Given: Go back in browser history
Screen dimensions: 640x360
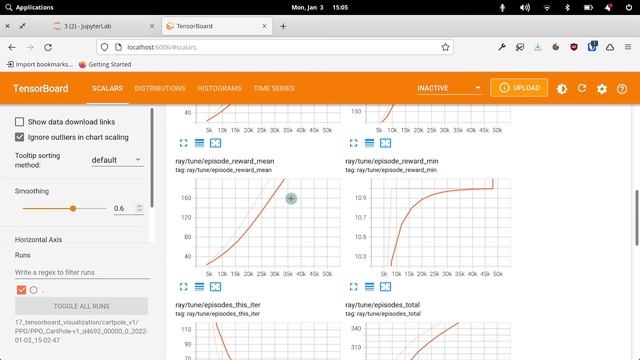Looking at the screenshot, I should (x=12, y=47).
